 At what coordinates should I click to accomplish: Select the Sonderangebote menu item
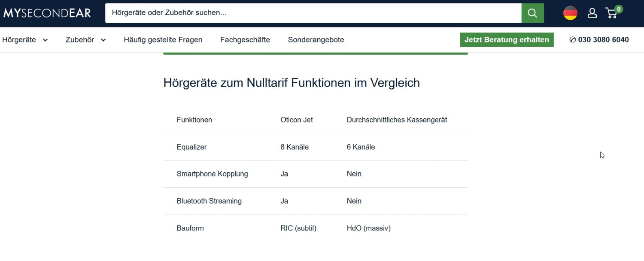point(316,40)
